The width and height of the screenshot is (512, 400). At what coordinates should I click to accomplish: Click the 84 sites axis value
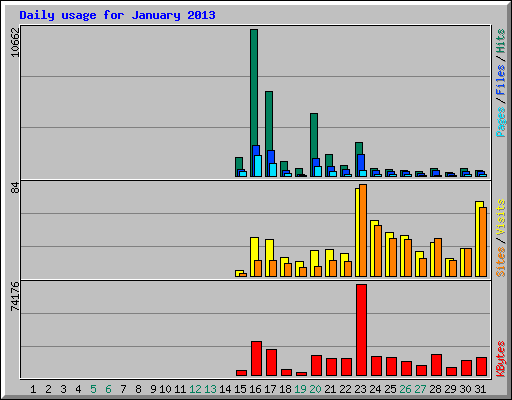pyautogui.click(x=15, y=188)
